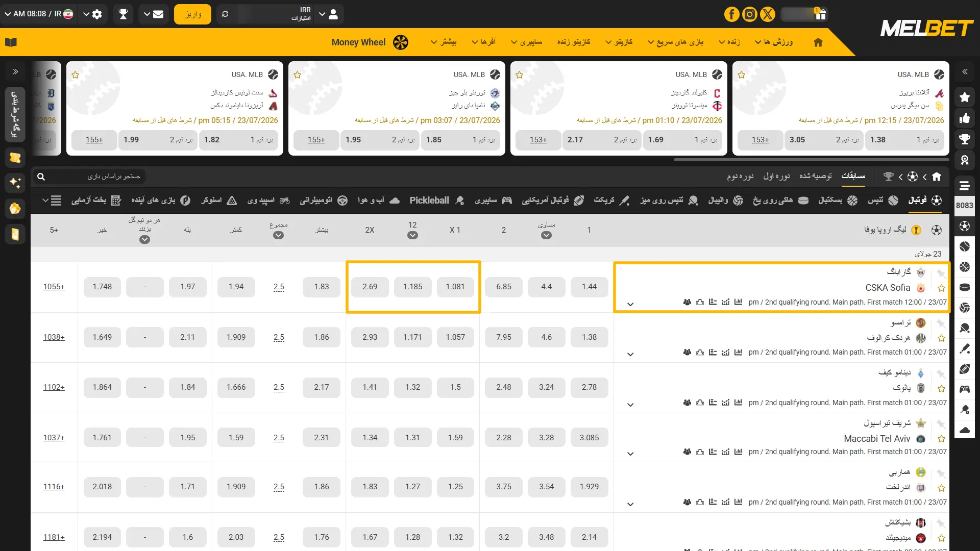
Task: Expand the ورزش ها menu on the yellow bar
Action: [774, 42]
